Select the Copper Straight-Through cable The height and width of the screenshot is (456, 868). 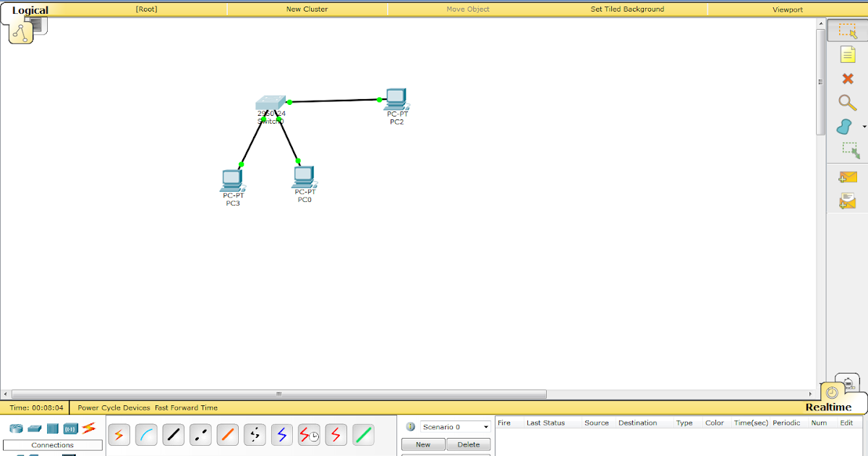173,434
